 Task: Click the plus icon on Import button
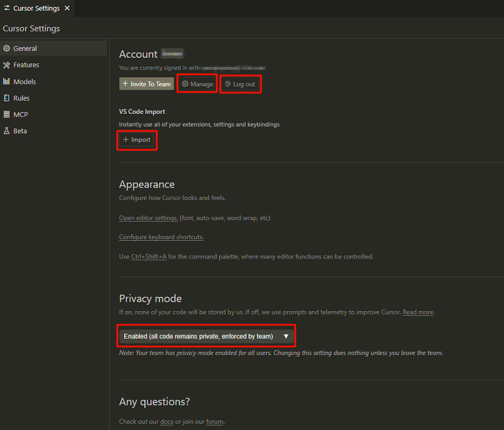click(x=126, y=140)
